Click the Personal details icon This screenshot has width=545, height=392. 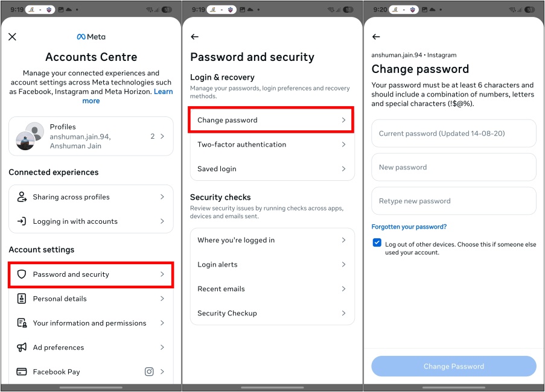pyautogui.click(x=22, y=299)
